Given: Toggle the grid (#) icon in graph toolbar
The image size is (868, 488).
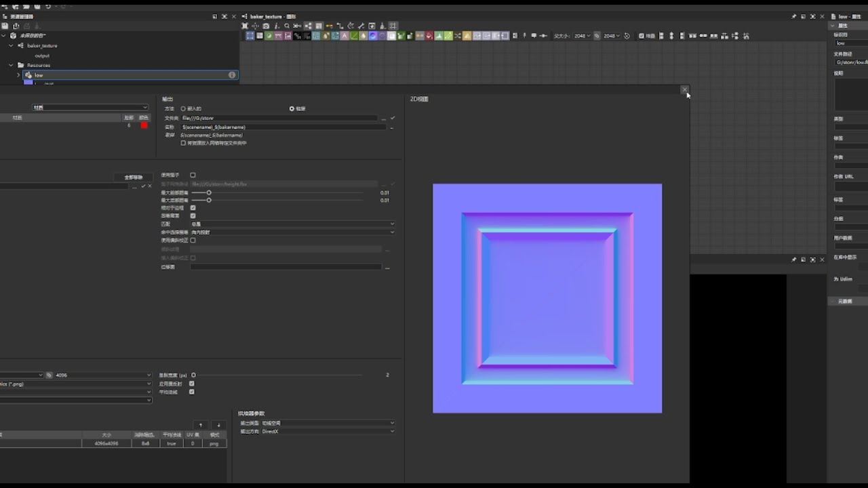Looking at the screenshot, I should pos(393,26).
